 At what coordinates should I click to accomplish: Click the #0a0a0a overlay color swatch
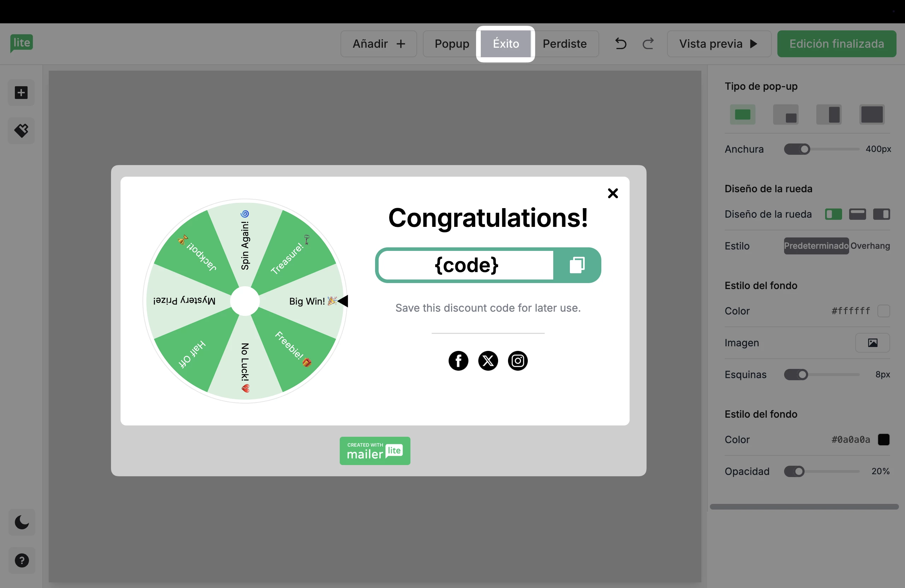tap(883, 439)
